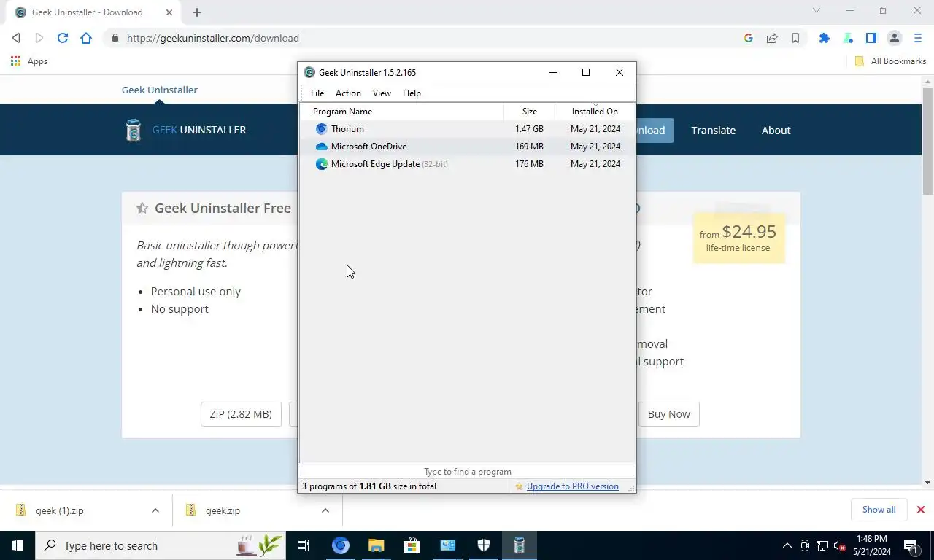This screenshot has height=560, width=934.
Task: Open the Help menu in Geek Uninstaller
Action: pyautogui.click(x=412, y=93)
